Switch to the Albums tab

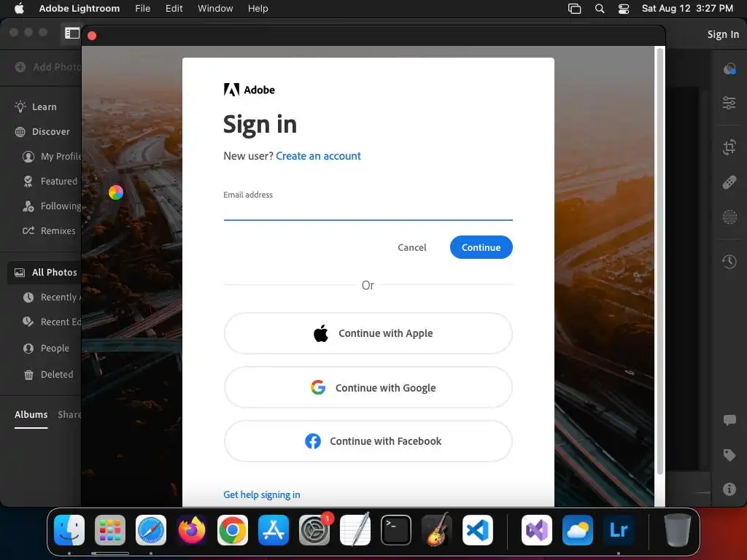[31, 415]
